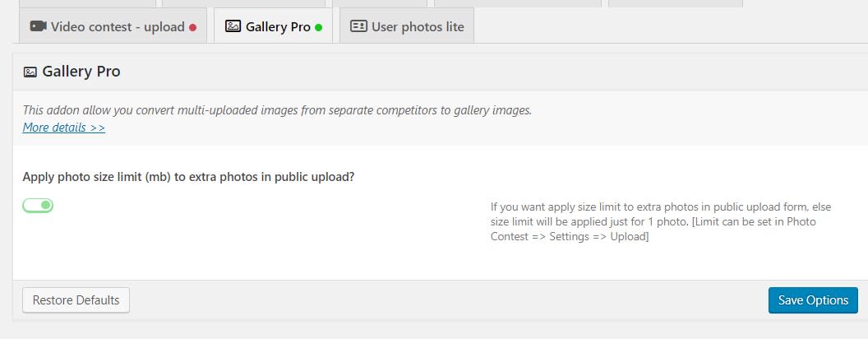Click the image icon beside the Gallery Pro heading
This screenshot has width=868, height=339.
click(x=30, y=72)
